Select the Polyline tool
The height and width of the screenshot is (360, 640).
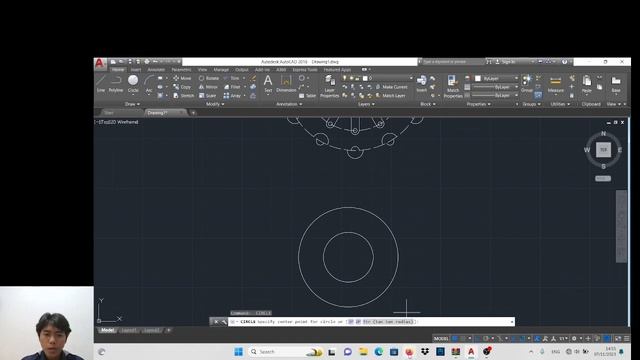click(x=116, y=83)
